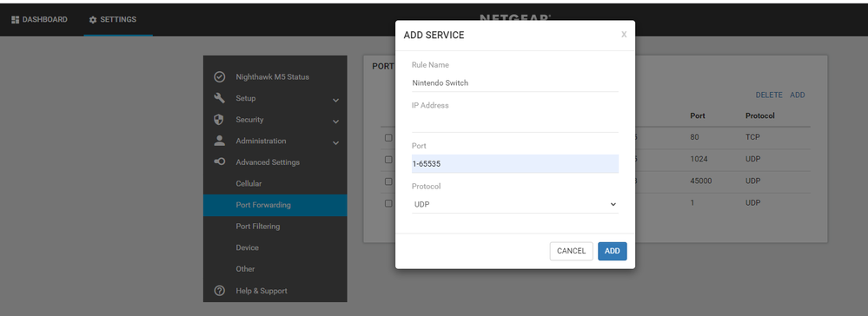Tick the checkbox for port 1 row

[x=388, y=203]
